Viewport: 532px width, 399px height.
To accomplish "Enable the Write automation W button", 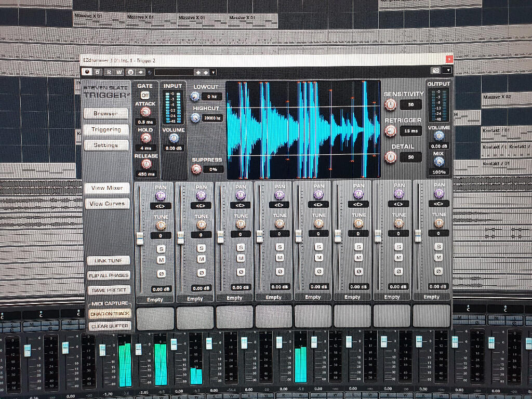I will click(119, 72).
